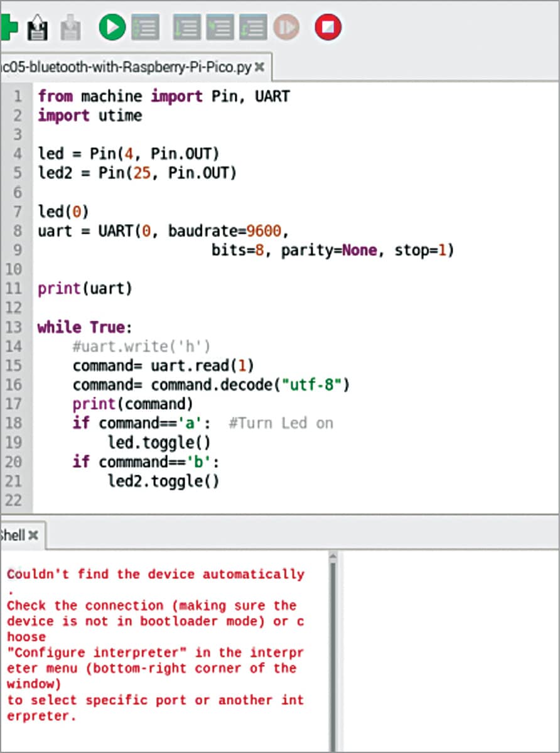Place cursor on the print(uart) line
560x753 pixels.
tap(85, 289)
